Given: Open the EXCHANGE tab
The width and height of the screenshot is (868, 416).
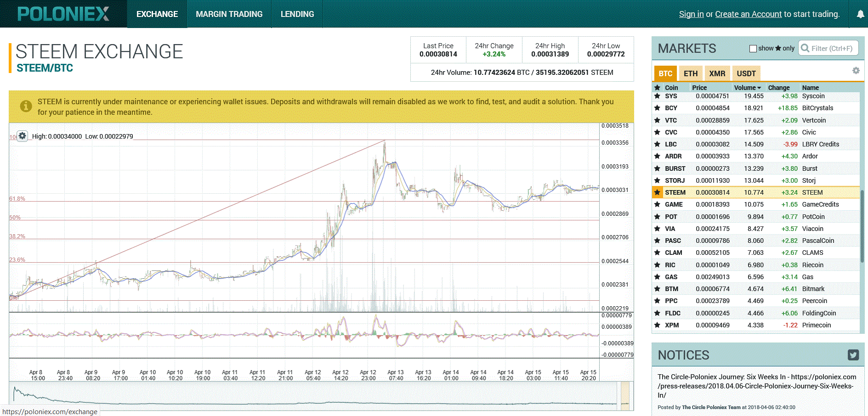Looking at the screenshot, I should click(157, 14).
